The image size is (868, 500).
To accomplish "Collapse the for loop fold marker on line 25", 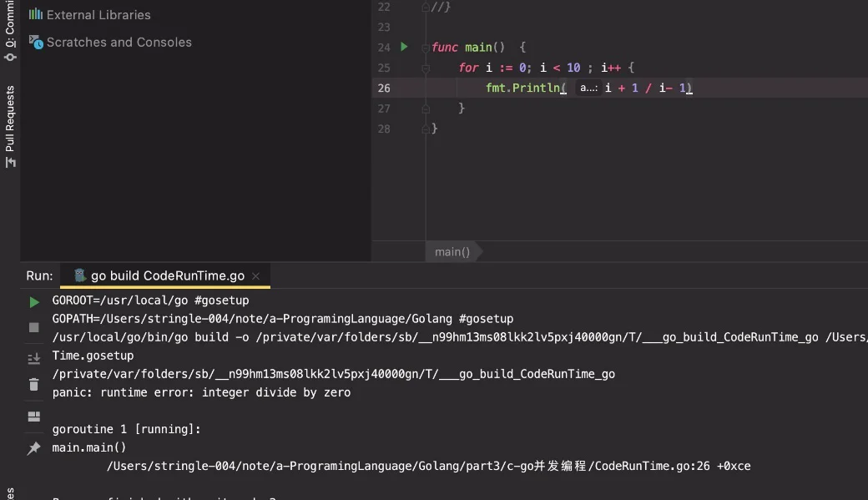I will coord(426,68).
